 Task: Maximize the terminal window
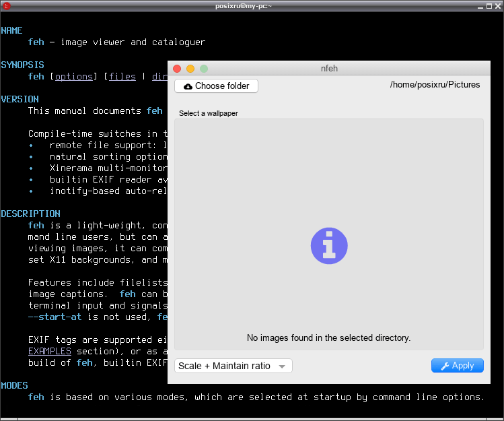[489, 6]
